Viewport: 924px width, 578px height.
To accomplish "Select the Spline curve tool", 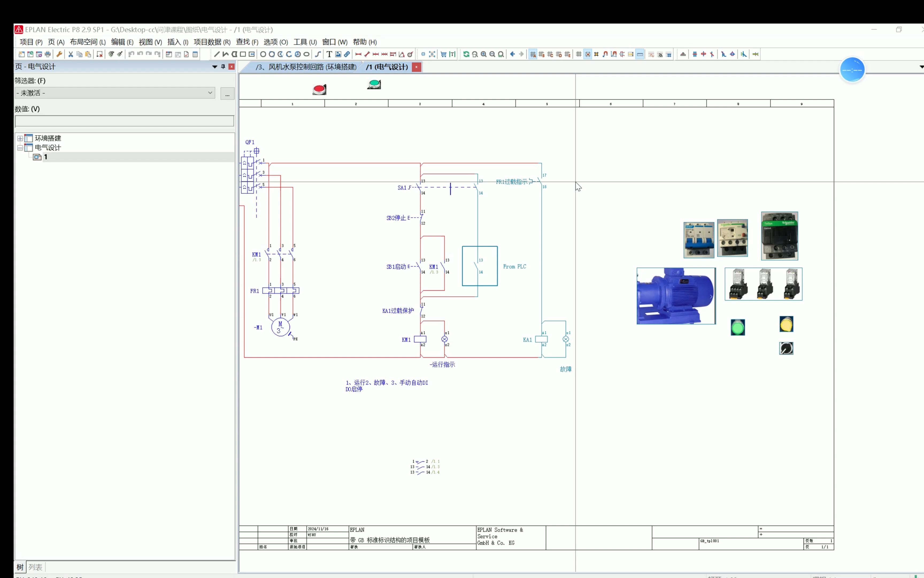I will pyautogui.click(x=318, y=54).
